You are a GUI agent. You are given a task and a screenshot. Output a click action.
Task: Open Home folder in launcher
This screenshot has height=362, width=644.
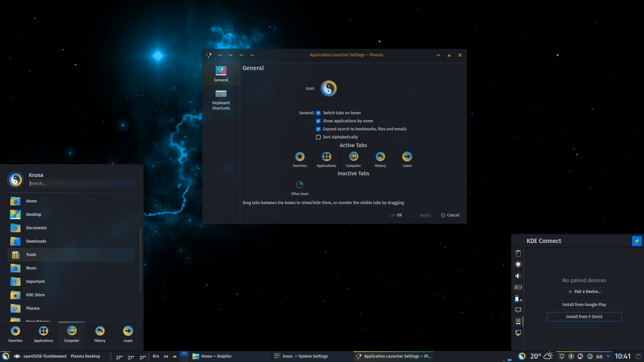point(71,201)
